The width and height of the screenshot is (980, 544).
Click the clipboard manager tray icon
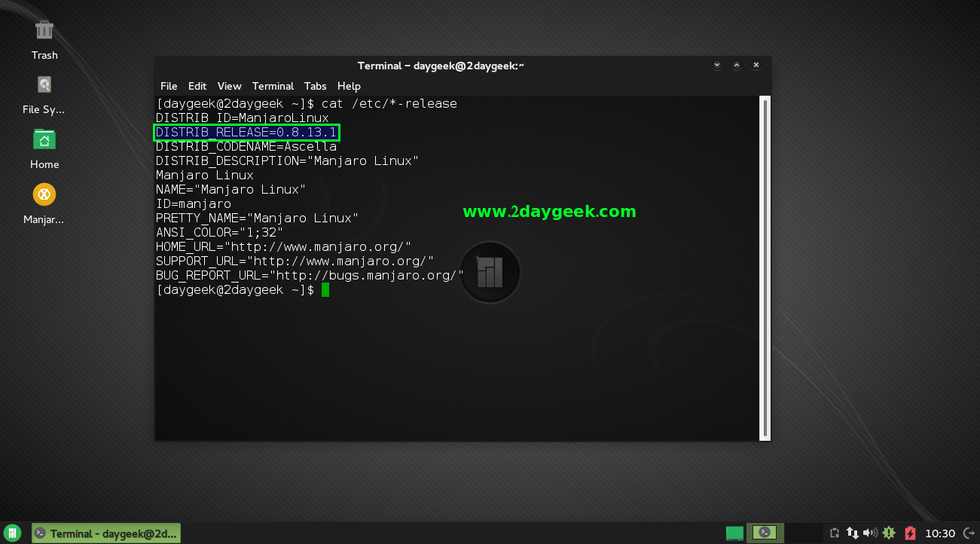point(834,533)
